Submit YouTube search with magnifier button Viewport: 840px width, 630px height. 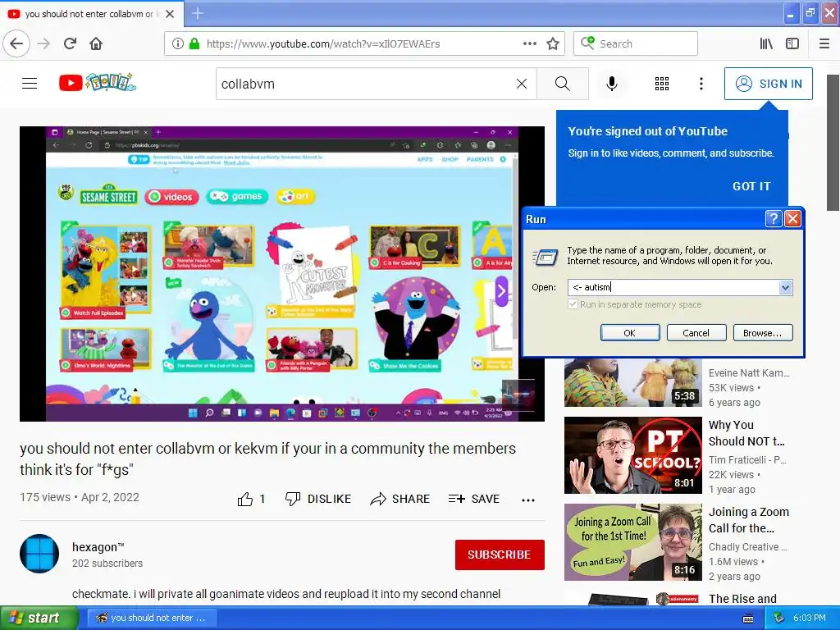[x=563, y=84]
